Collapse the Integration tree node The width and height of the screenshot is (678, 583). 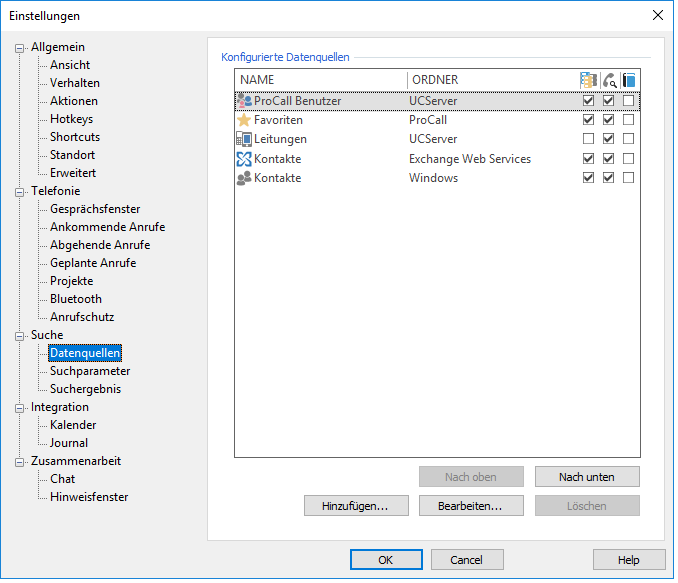coord(19,408)
